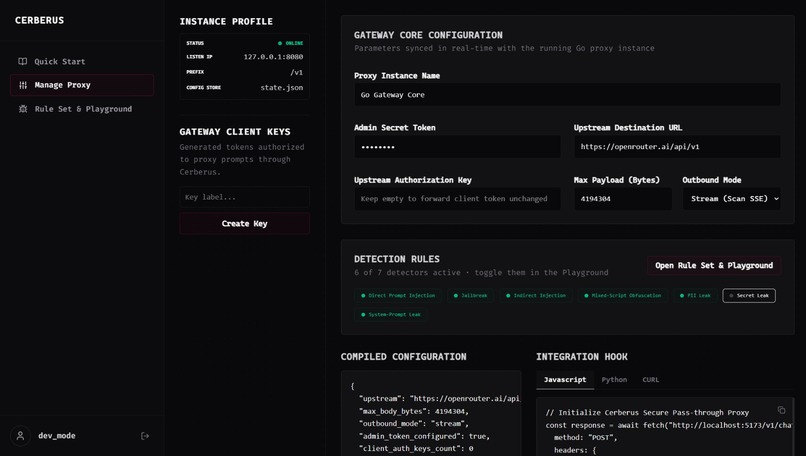Copy the integration hook code snippet
This screenshot has height=456, width=806.
coord(781,410)
